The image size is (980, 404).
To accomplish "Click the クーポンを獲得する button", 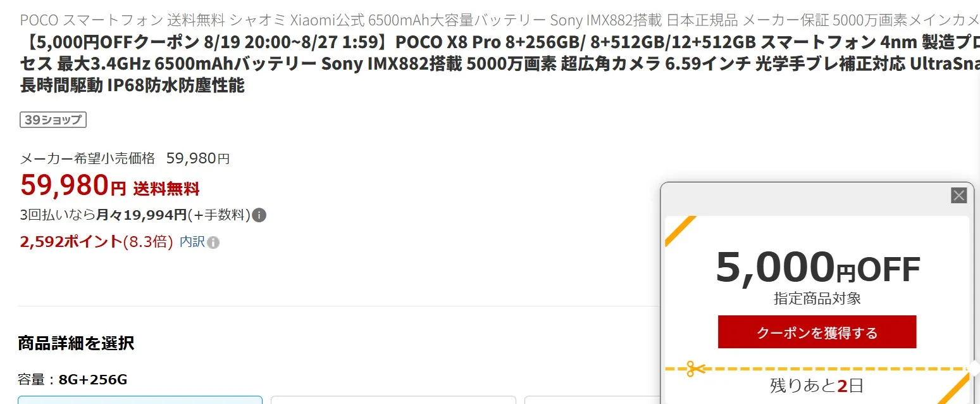I will click(817, 332).
